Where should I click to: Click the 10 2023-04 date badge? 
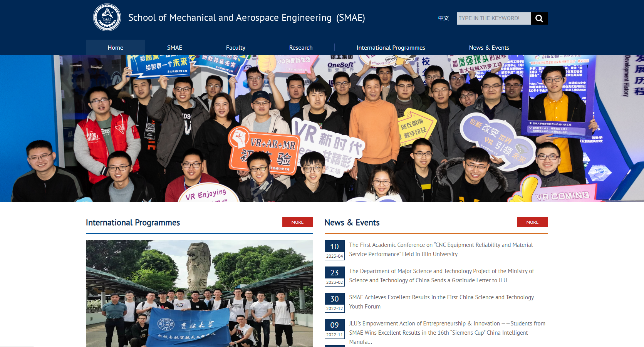coord(334,250)
